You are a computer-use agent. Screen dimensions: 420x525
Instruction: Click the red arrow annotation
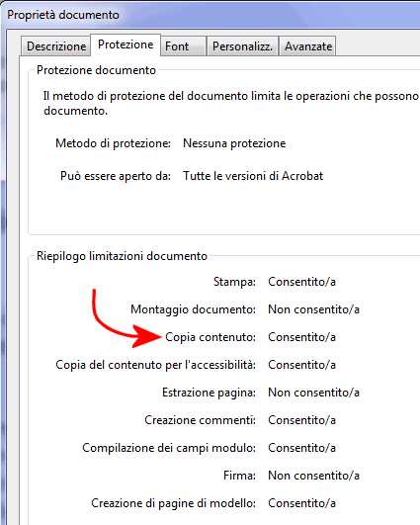point(126,319)
